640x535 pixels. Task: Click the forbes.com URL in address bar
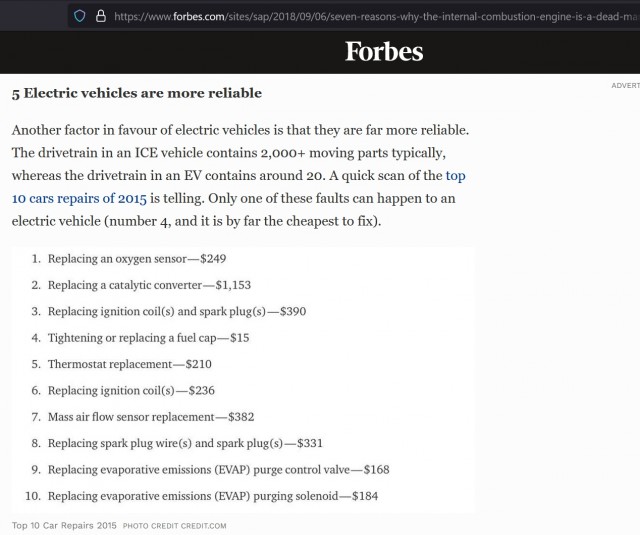376,17
